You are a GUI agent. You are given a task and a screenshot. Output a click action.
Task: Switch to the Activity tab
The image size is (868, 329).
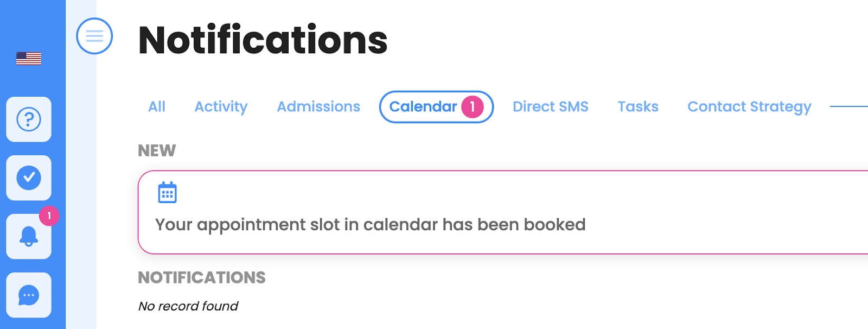coord(221,107)
